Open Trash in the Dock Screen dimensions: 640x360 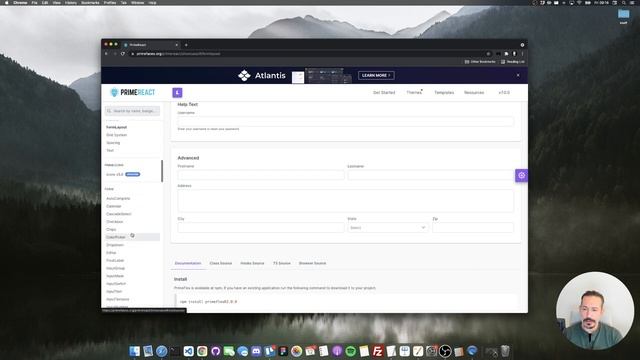(x=505, y=351)
